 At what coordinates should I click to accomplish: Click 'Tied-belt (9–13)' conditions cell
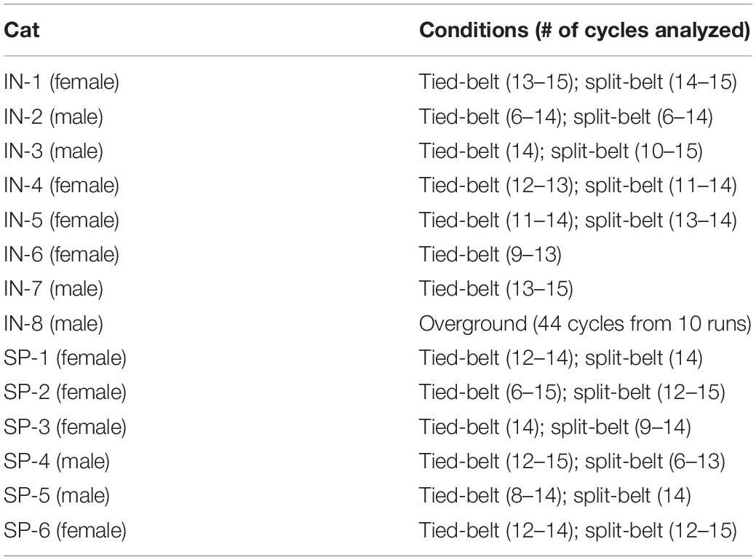pos(490,254)
